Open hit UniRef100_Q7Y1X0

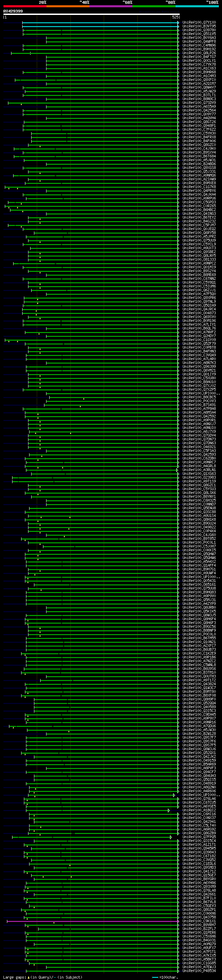click(199, 23)
